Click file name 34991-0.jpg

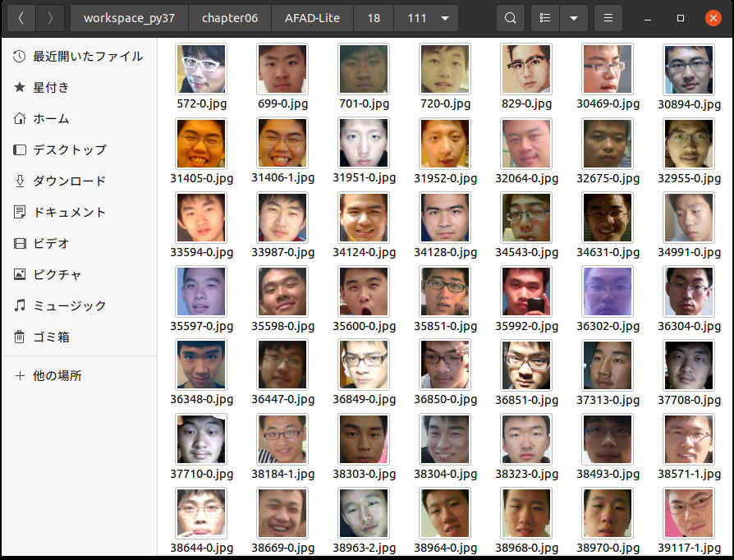coord(689,252)
